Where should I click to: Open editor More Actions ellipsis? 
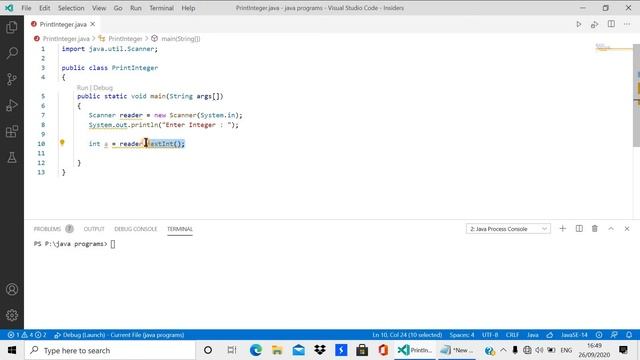627,24
